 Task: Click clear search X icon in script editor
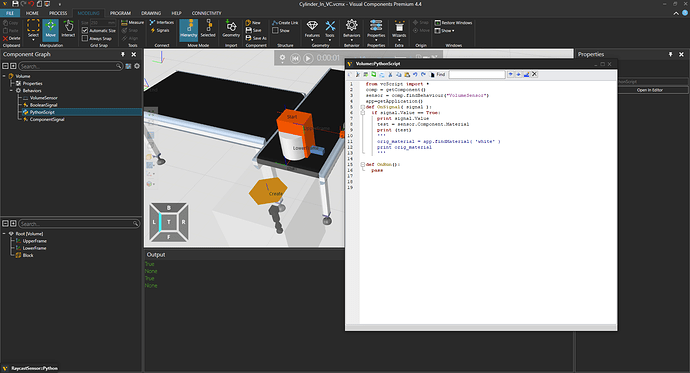(x=534, y=74)
